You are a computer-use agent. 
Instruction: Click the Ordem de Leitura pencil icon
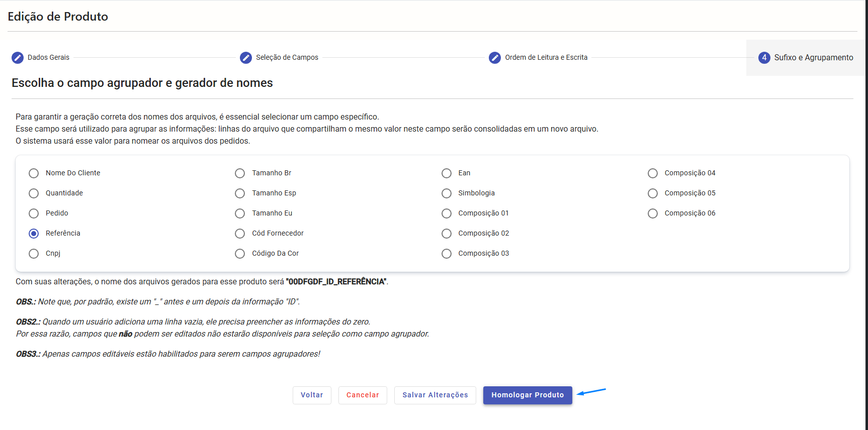[495, 58]
